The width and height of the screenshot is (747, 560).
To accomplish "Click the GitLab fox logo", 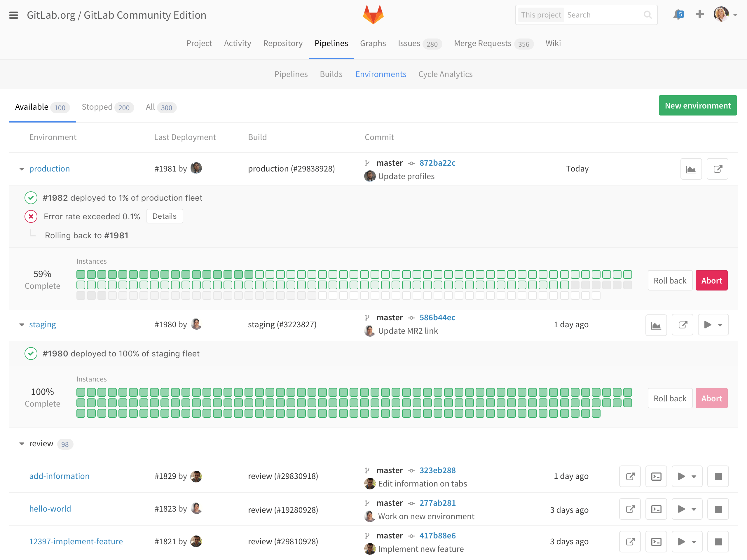I will point(373,15).
